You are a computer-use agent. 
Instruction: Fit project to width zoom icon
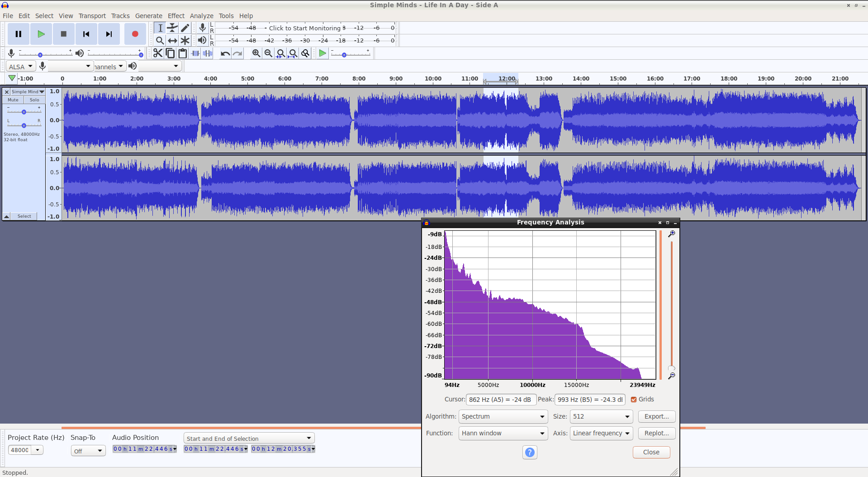click(293, 53)
